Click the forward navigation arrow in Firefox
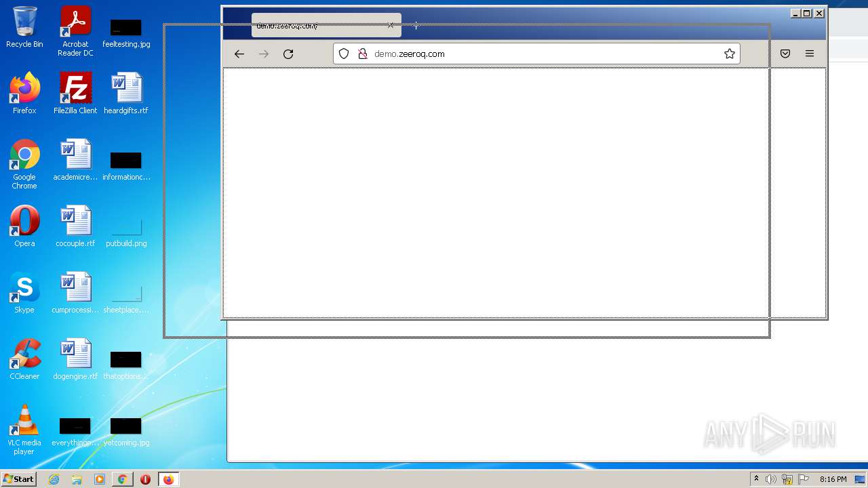The height and width of the screenshot is (488, 868). tap(264, 54)
